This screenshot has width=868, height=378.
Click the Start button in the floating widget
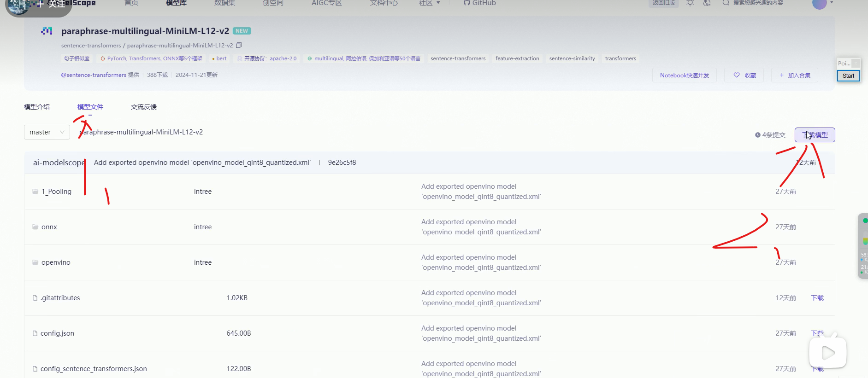(848, 76)
